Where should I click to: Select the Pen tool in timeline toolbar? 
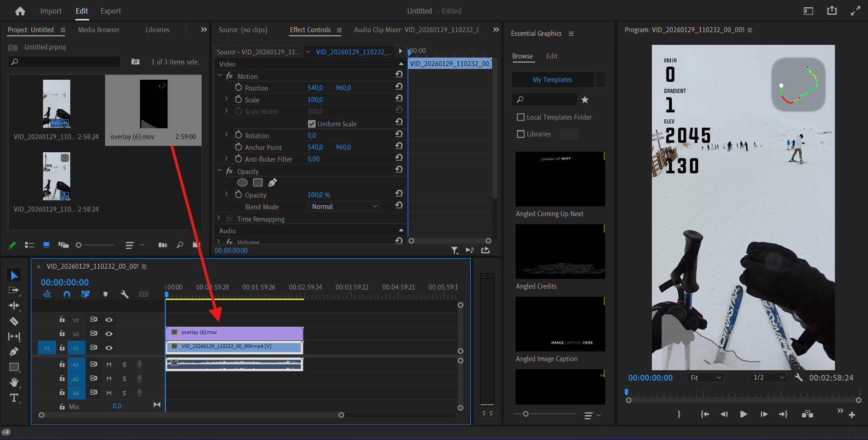tap(14, 352)
